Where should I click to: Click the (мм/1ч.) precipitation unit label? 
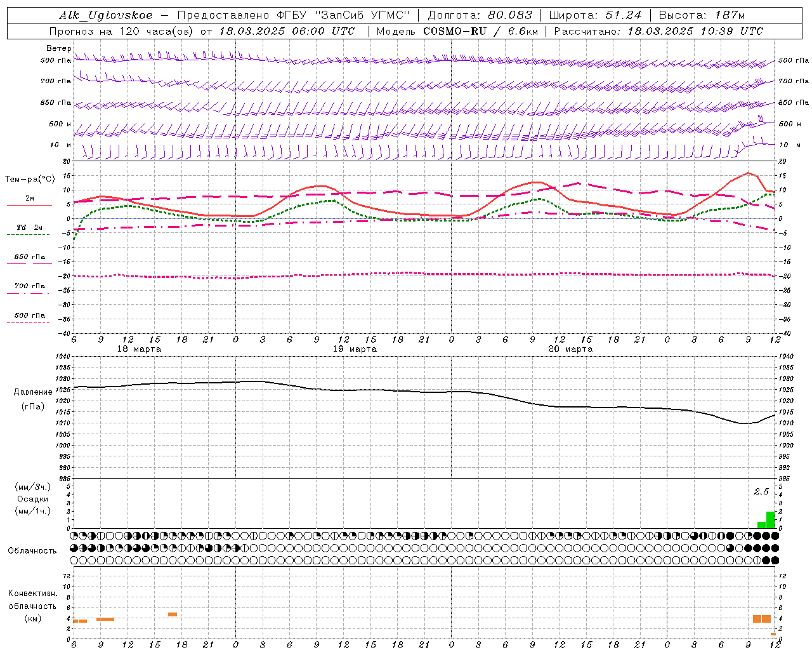click(x=33, y=511)
